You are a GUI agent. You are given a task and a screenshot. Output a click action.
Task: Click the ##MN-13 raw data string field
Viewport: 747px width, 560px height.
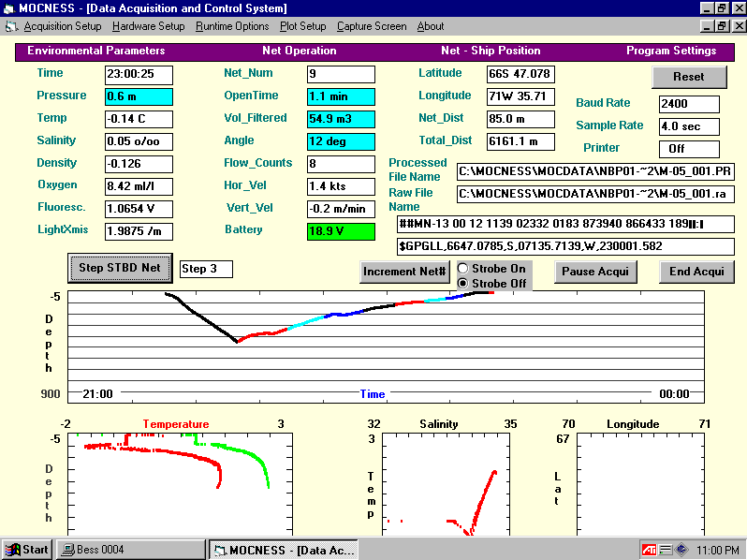pos(565,224)
